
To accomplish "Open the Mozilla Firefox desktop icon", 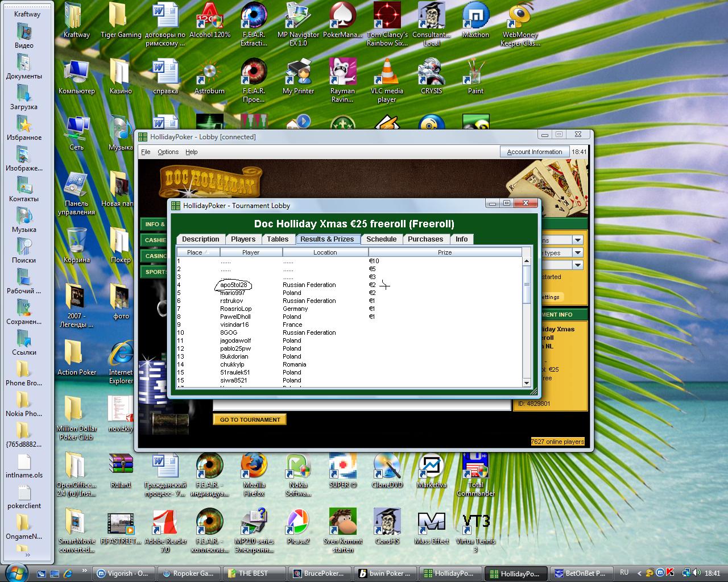I will (x=254, y=467).
